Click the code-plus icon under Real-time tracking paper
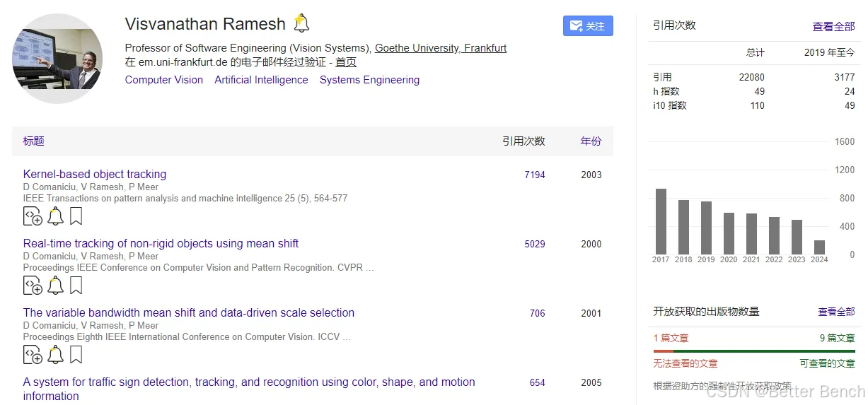The image size is (868, 405). [x=33, y=286]
